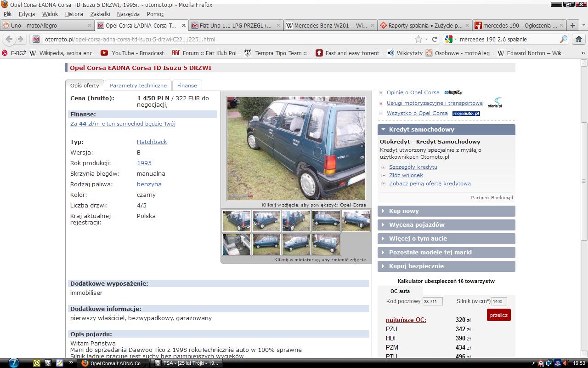Select the first thumbnail in the top row
The width and height of the screenshot is (588, 368).
pos(237,221)
